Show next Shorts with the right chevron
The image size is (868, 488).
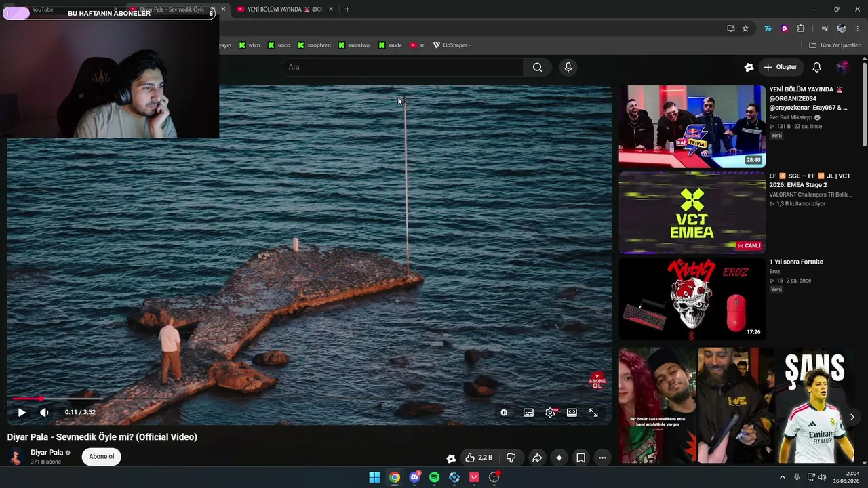[x=852, y=417]
